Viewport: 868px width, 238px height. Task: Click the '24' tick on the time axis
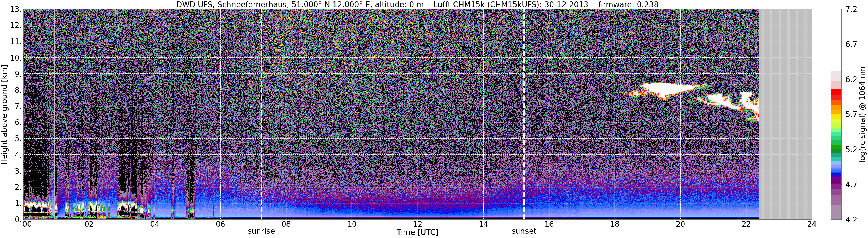[x=812, y=224]
